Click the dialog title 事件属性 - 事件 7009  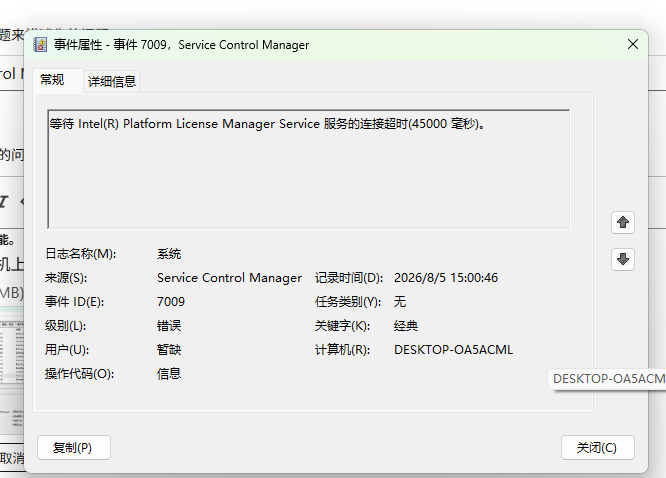[x=181, y=45]
